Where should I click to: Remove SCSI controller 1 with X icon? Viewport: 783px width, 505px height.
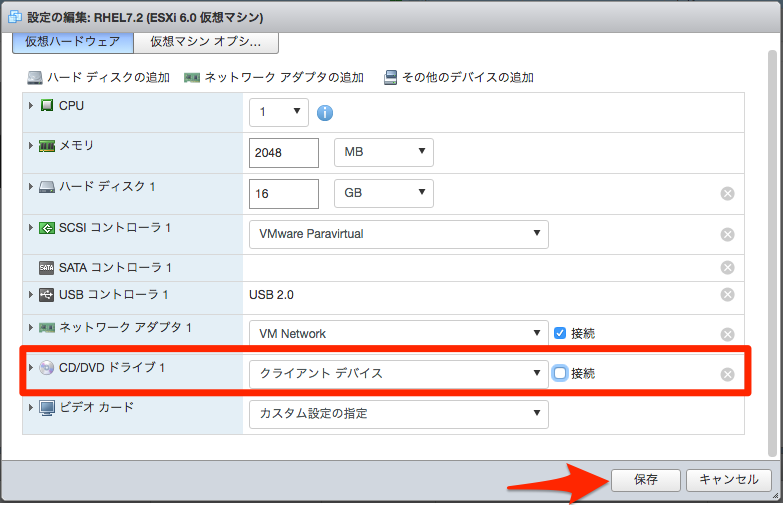click(x=728, y=234)
